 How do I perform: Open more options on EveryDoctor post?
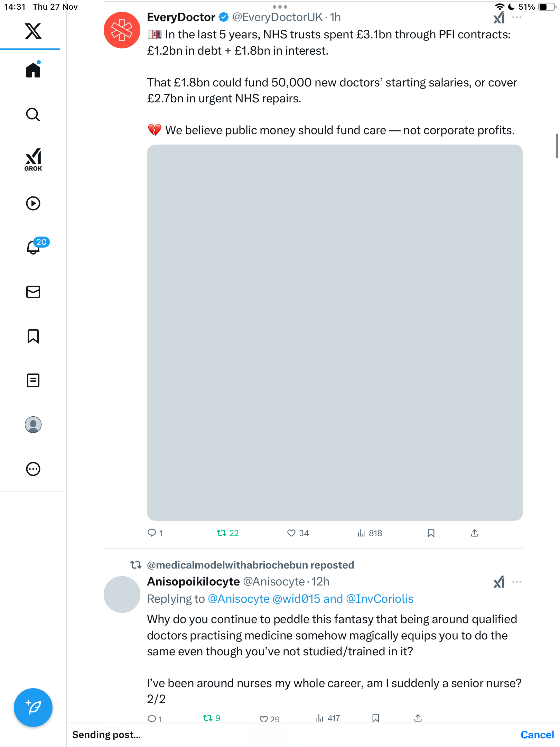click(517, 17)
